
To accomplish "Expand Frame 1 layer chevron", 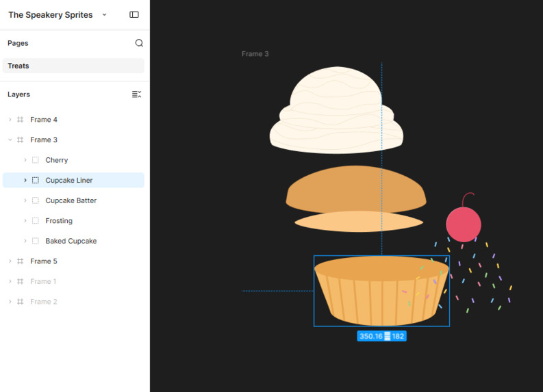I will (10, 282).
